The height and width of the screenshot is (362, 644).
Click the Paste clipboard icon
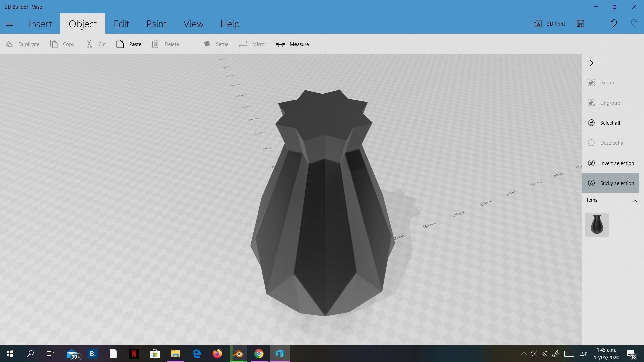[120, 44]
